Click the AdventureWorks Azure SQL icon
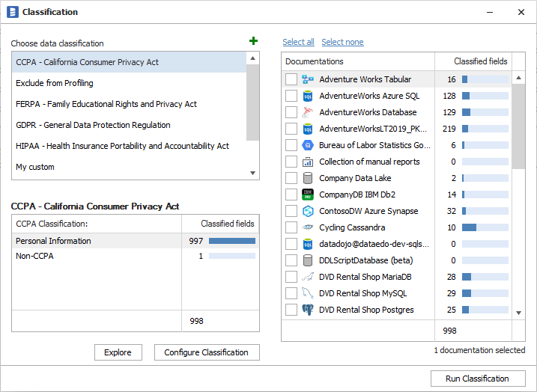This screenshot has width=537, height=392. (307, 96)
